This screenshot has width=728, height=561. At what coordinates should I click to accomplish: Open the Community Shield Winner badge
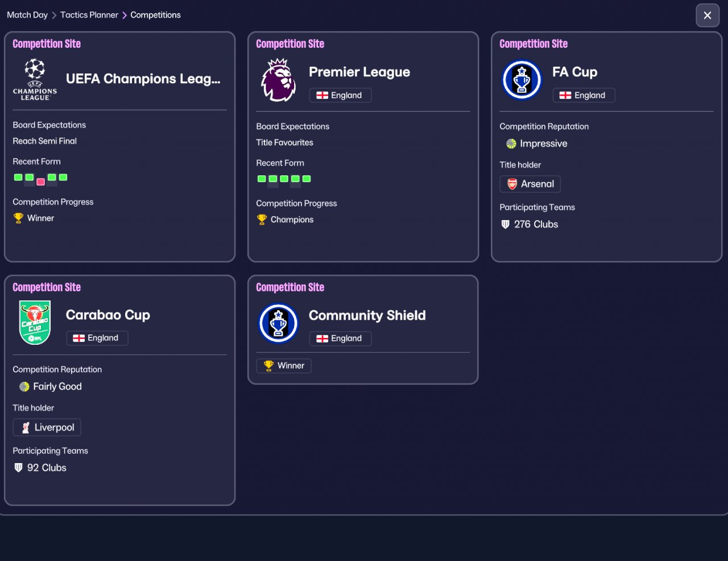tap(284, 366)
